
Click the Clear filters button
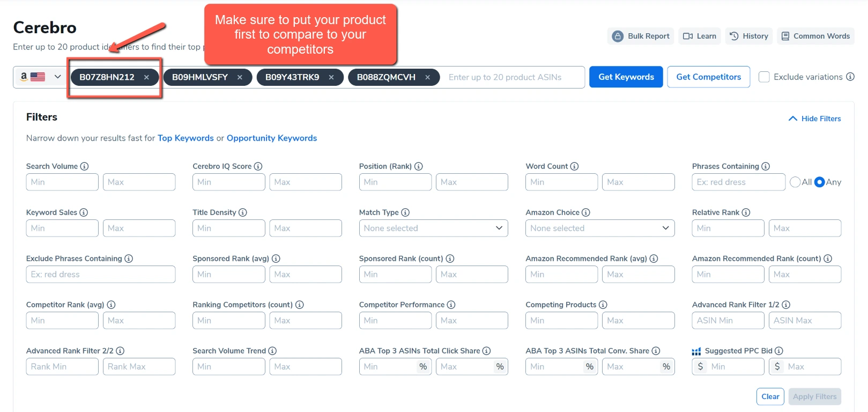click(770, 396)
